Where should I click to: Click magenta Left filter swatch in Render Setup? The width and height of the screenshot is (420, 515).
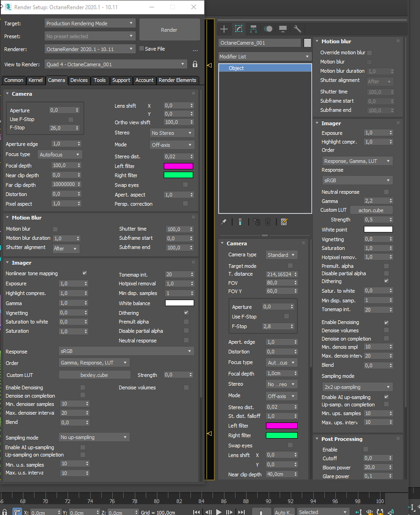[x=178, y=166]
